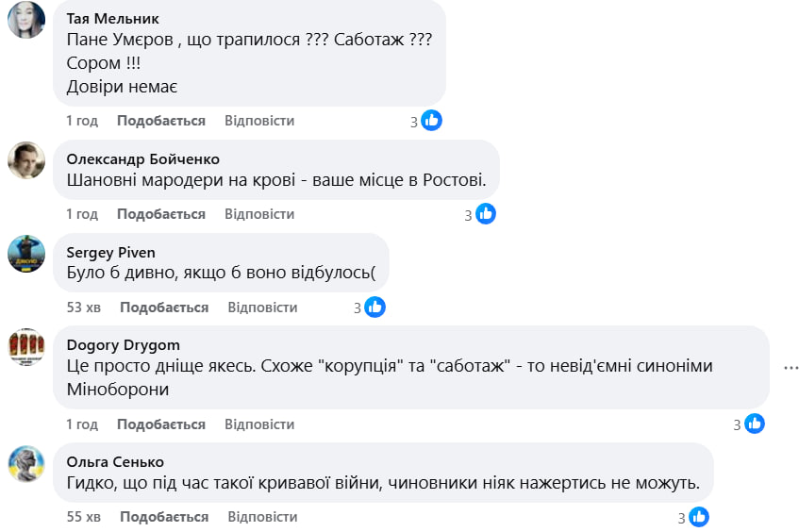799x532 pixels.
Task: Open the Тая Мельник name link
Action: (113, 19)
